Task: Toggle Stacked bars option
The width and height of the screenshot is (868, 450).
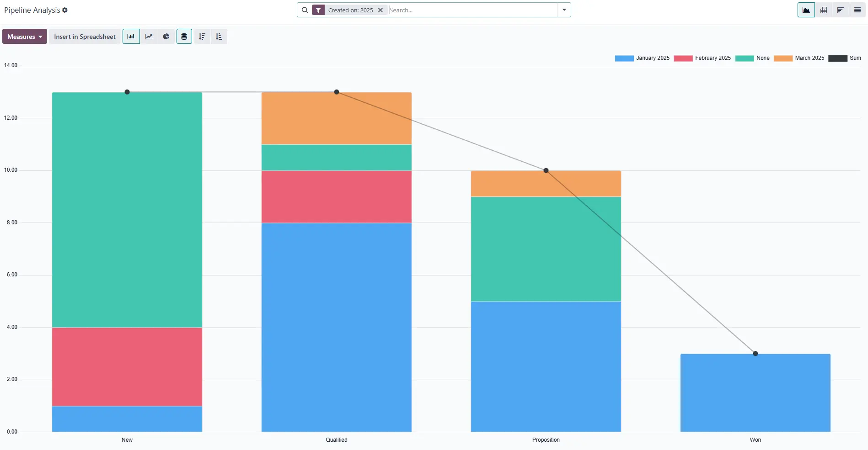Action: coord(184,37)
